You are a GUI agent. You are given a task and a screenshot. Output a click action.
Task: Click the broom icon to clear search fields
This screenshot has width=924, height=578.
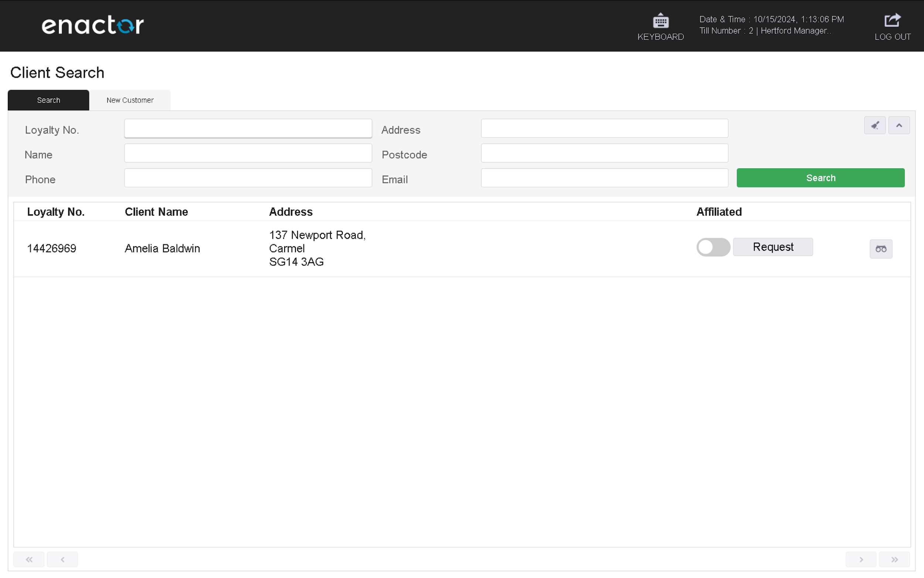(x=875, y=125)
